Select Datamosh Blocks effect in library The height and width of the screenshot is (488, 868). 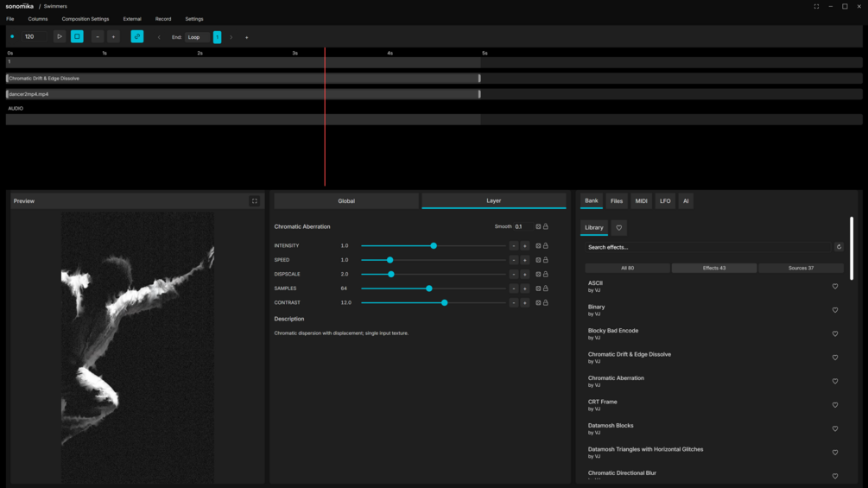(714, 428)
